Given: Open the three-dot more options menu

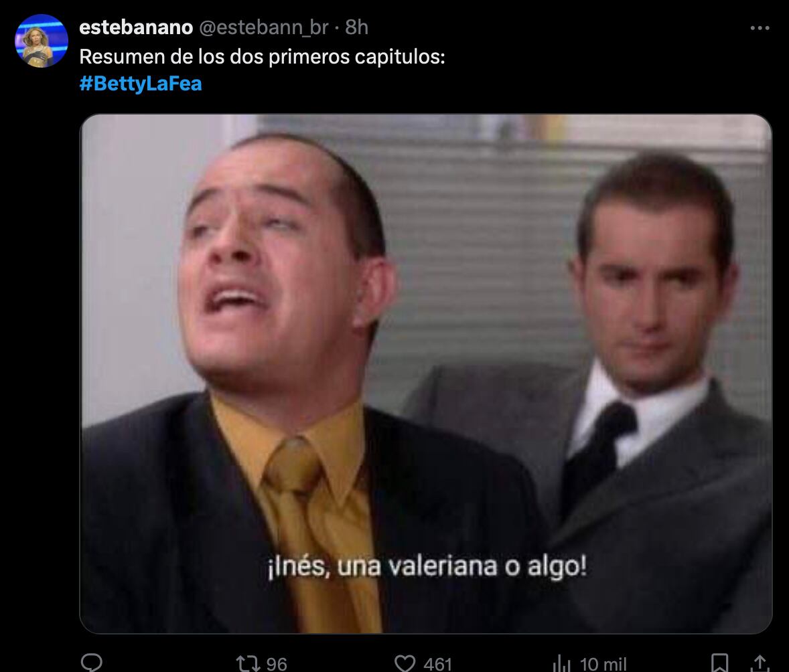Looking at the screenshot, I should (x=760, y=28).
